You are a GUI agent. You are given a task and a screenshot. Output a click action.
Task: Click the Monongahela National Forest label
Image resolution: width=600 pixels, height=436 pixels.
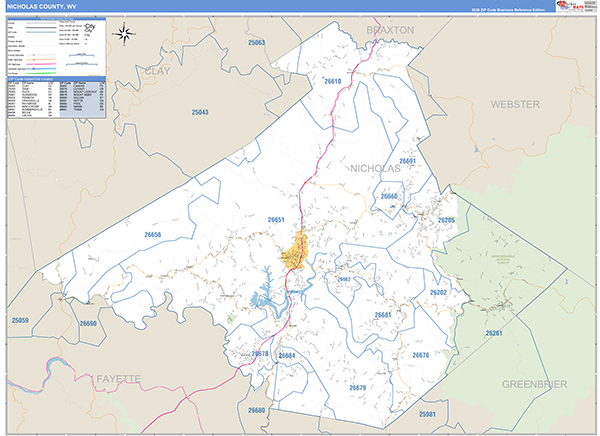(501, 260)
